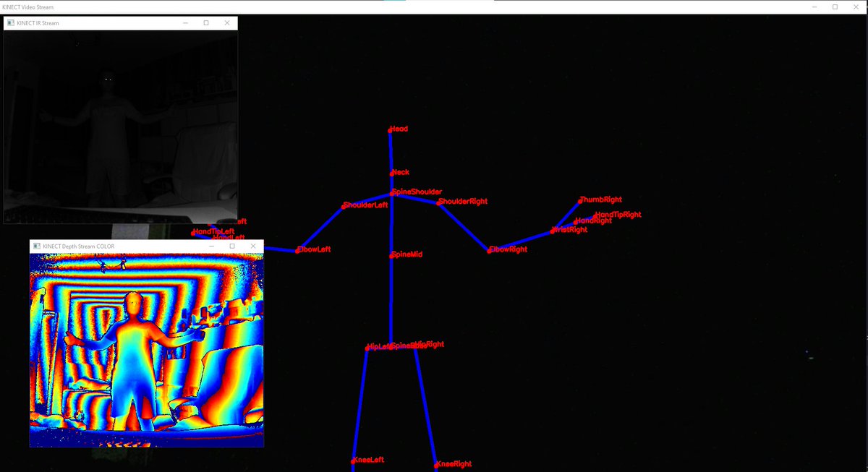868x472 pixels.
Task: Click the WristRight joint label
Action: coord(568,229)
